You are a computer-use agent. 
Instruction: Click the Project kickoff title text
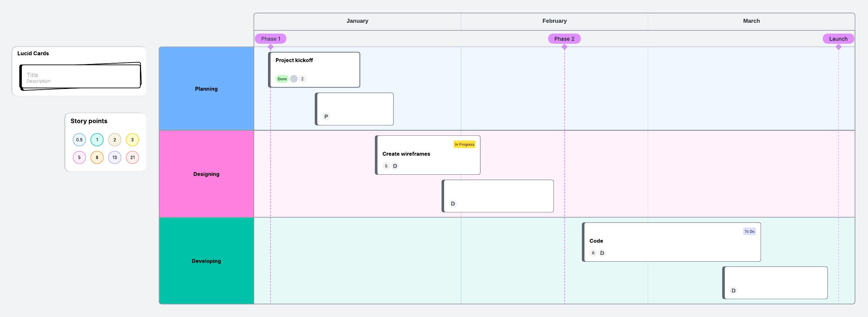coord(294,60)
